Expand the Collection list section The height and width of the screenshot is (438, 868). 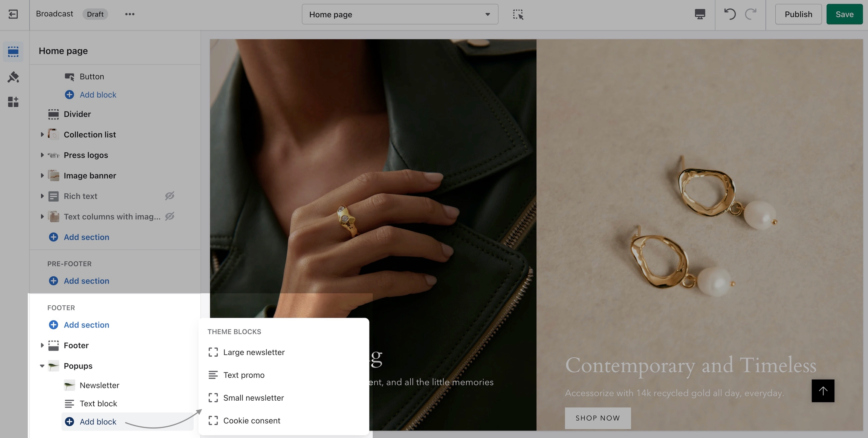(42, 135)
